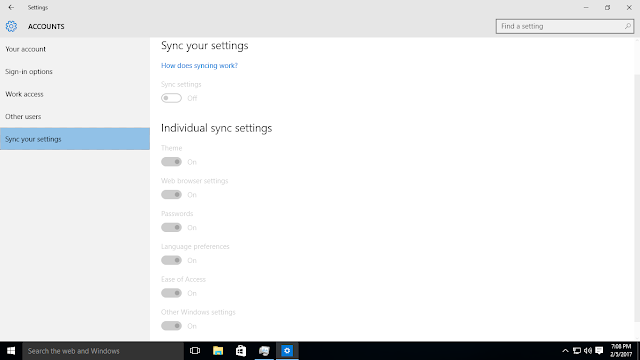Open Task View from the taskbar
Viewport: 640px width, 360px height.
click(x=195, y=351)
